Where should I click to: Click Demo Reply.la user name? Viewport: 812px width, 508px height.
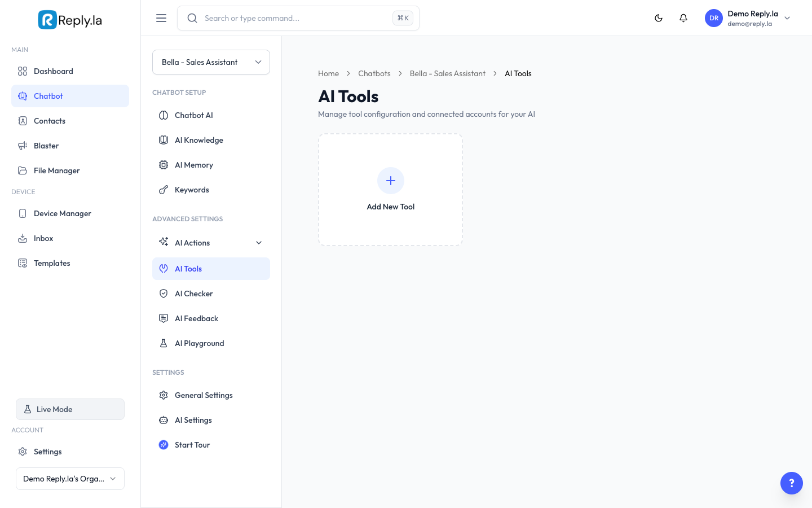pos(753,14)
